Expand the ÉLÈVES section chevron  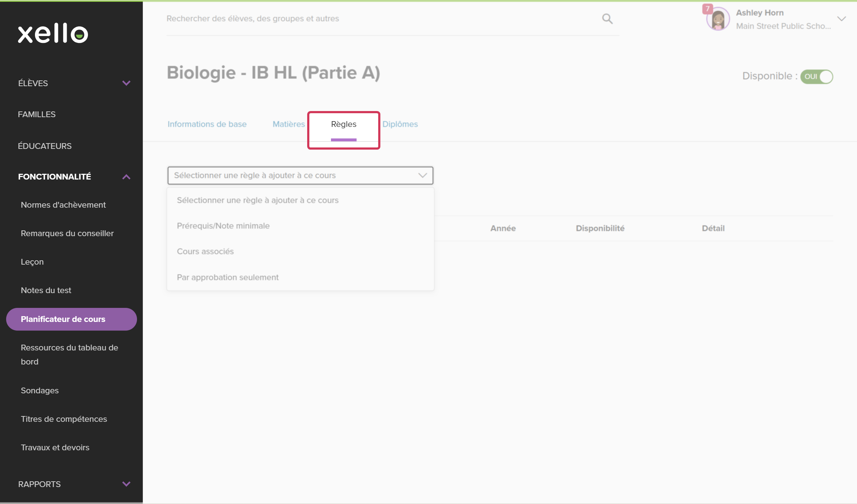[x=126, y=83]
